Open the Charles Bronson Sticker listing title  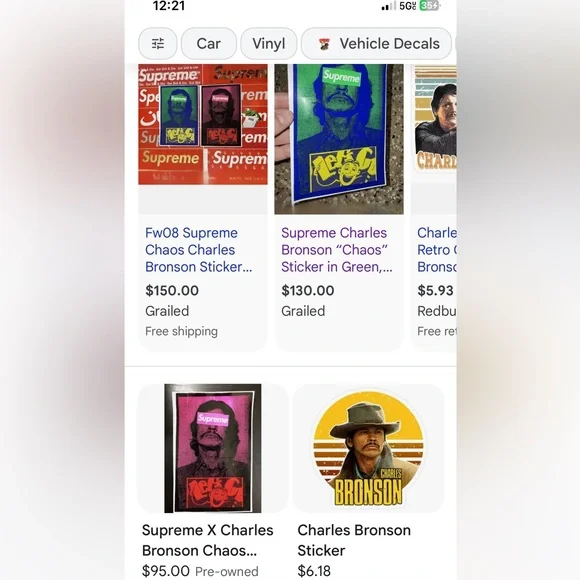tap(354, 540)
